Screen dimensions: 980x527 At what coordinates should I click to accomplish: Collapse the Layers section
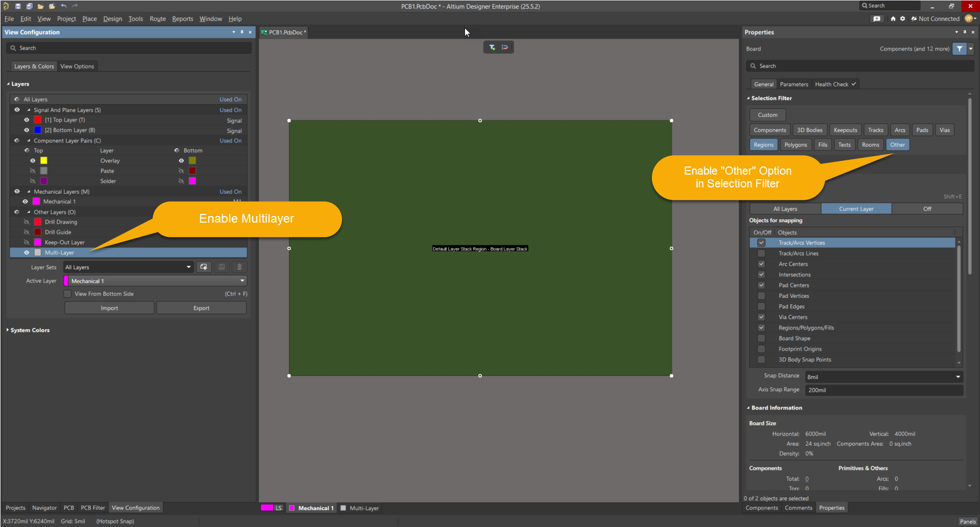coord(8,84)
